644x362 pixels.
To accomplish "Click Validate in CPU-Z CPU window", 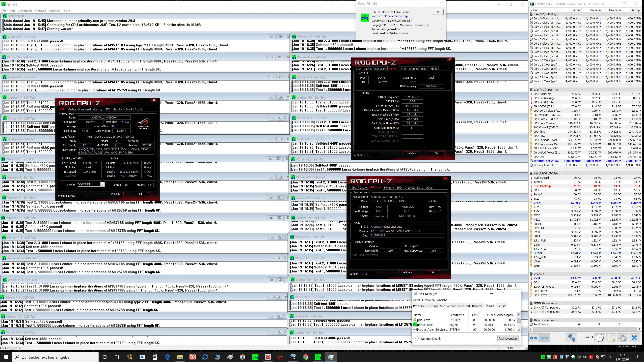I will 116,194.
